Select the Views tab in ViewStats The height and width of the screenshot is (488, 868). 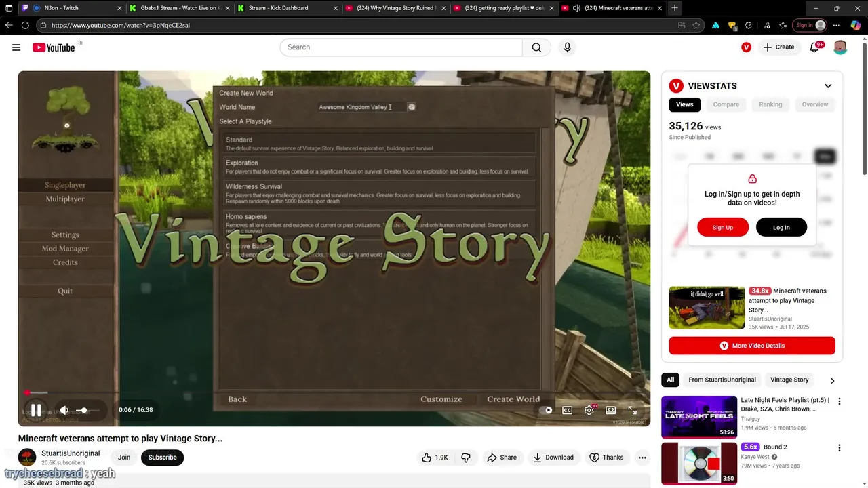point(685,104)
